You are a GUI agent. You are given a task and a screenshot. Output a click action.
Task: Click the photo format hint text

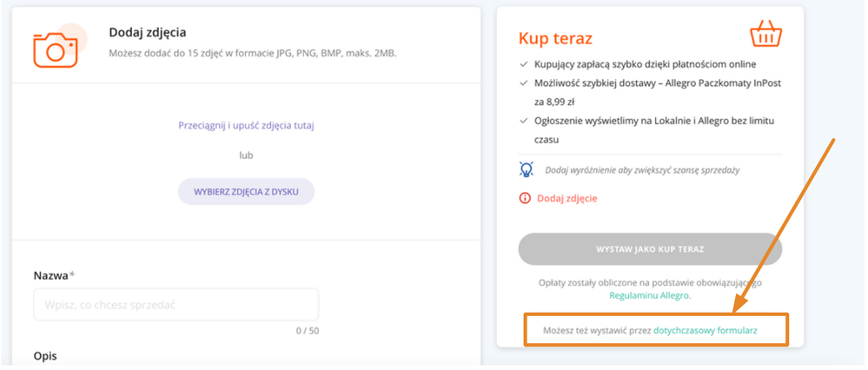(253, 54)
